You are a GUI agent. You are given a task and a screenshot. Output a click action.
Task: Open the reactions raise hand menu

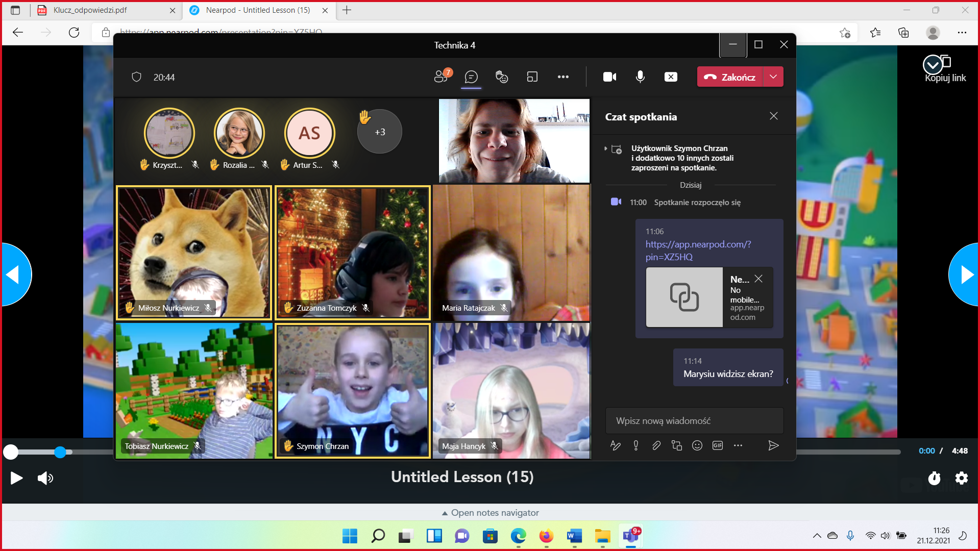pyautogui.click(x=501, y=77)
